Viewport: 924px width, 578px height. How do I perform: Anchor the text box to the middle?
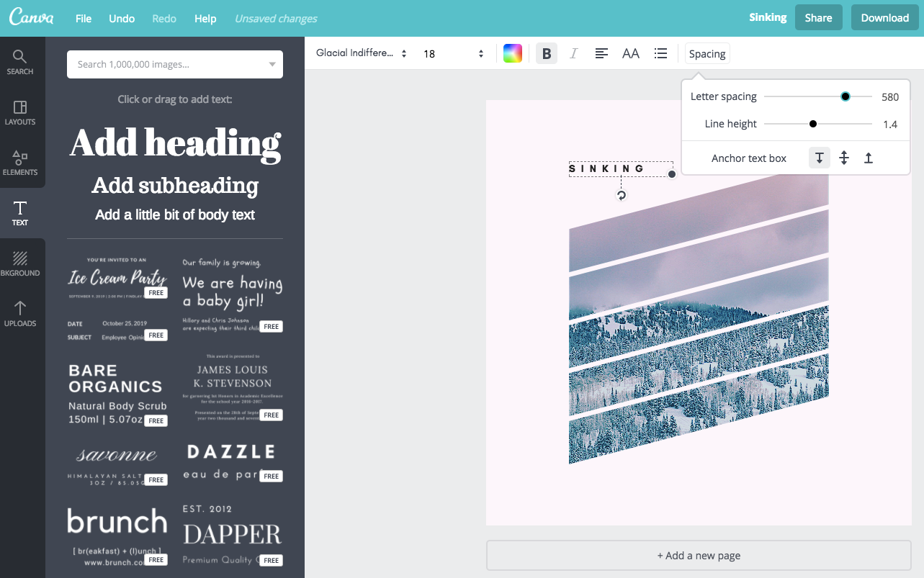(843, 158)
